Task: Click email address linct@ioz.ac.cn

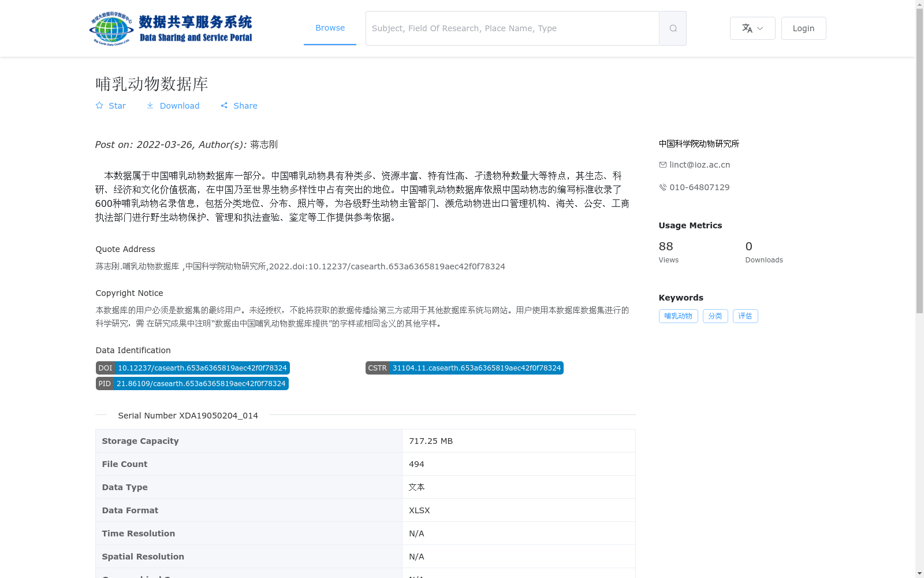Action: click(x=700, y=165)
